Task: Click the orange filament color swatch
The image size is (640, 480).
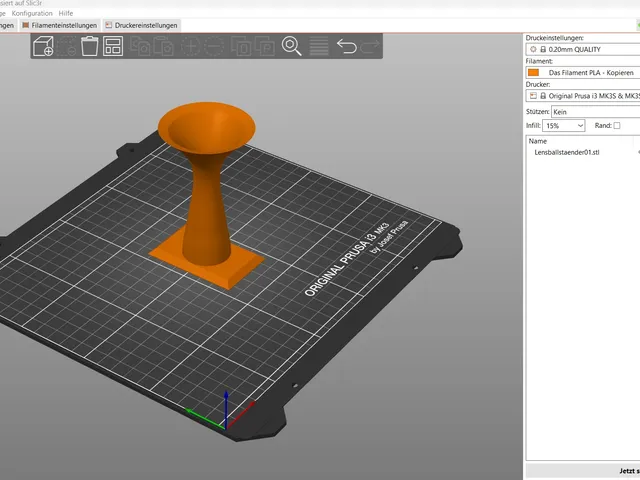Action: point(533,73)
